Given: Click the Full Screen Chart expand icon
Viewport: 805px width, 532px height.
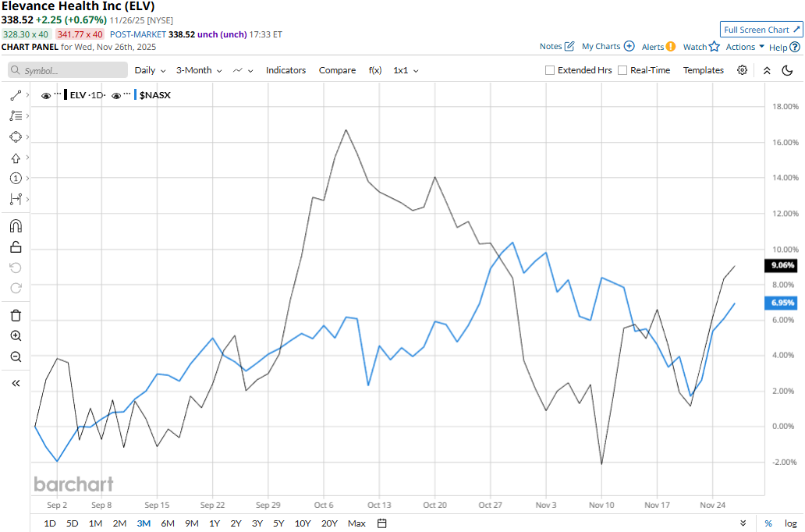Looking at the screenshot, I should point(796,30).
